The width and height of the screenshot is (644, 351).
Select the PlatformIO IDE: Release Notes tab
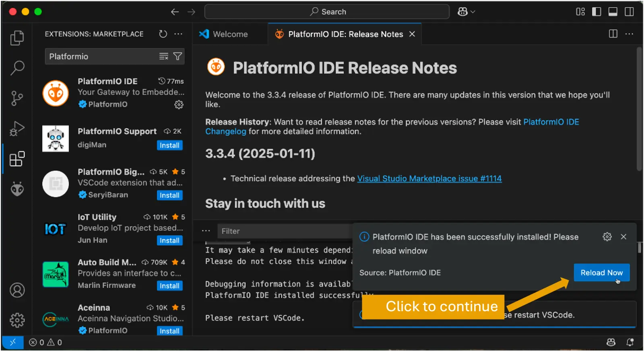pos(345,34)
